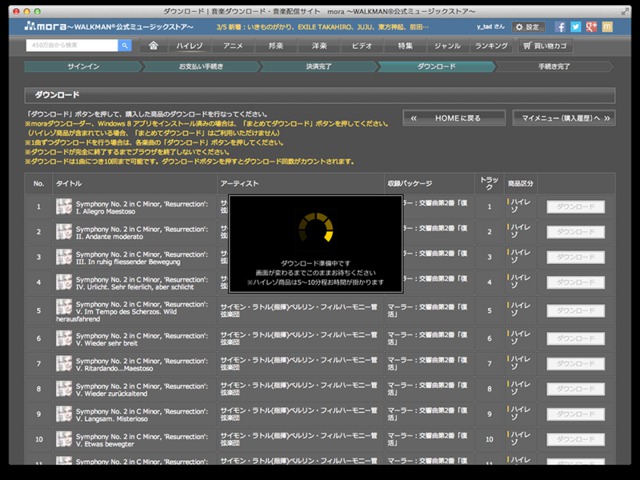This screenshot has height=480, width=640.
Task: Click the search magnifier button
Action: click(x=125, y=45)
